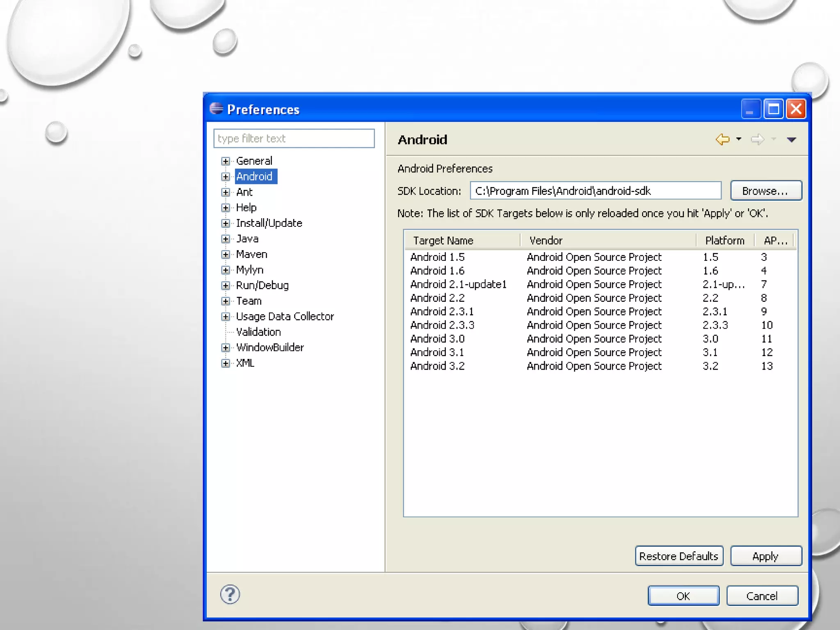
Task: Confirm with the OK button
Action: 683,596
